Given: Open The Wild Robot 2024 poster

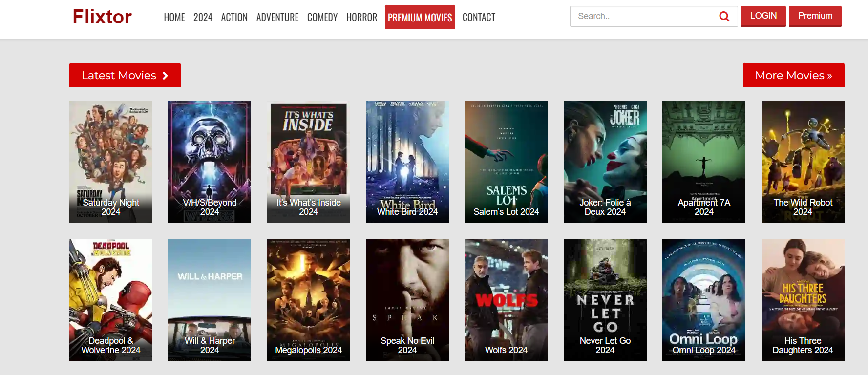Looking at the screenshot, I should click(803, 162).
